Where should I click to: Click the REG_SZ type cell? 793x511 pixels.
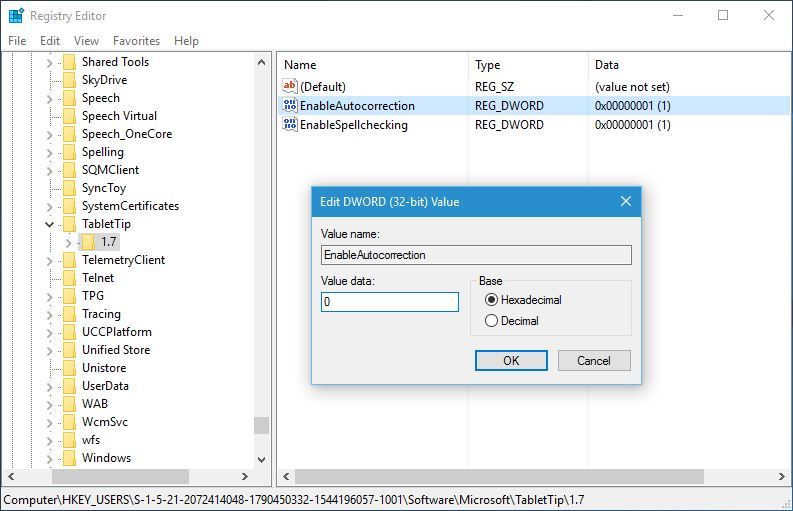click(x=494, y=87)
